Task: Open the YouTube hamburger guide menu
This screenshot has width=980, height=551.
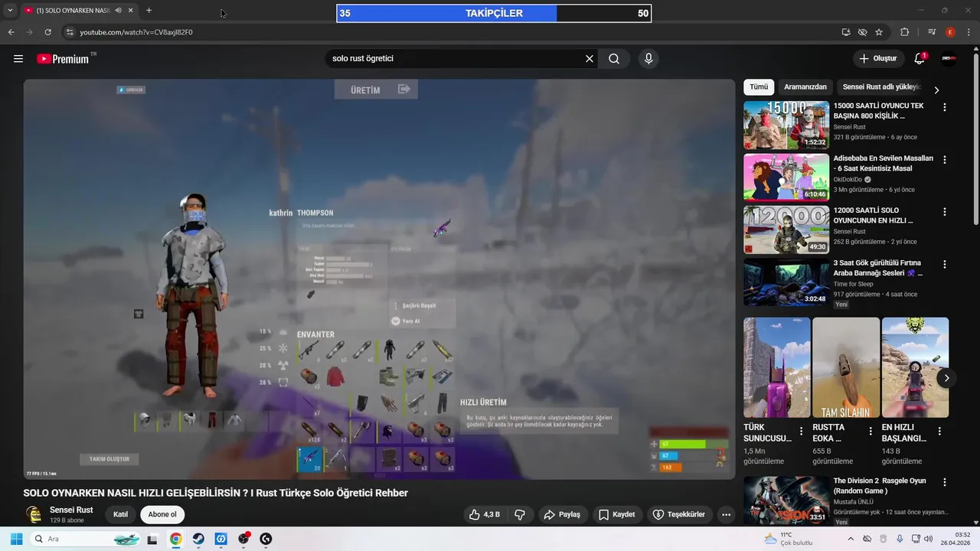Action: pyautogui.click(x=18, y=59)
